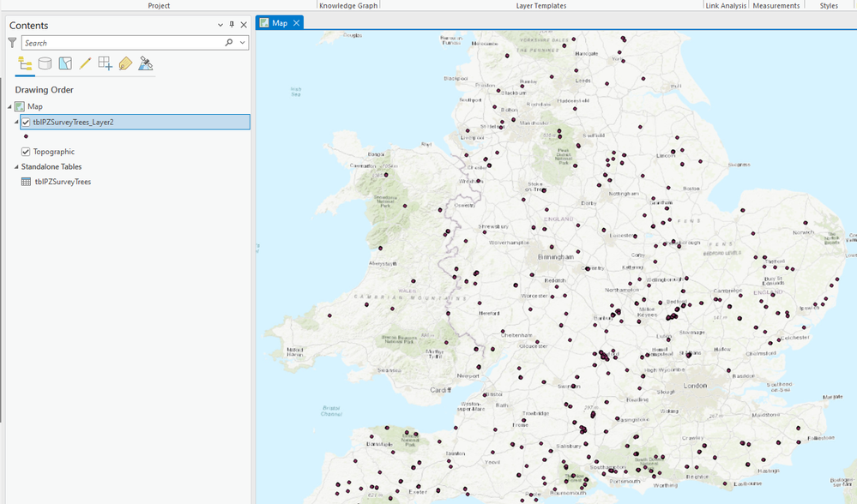Click the layer's point symbol swatch

click(x=26, y=136)
